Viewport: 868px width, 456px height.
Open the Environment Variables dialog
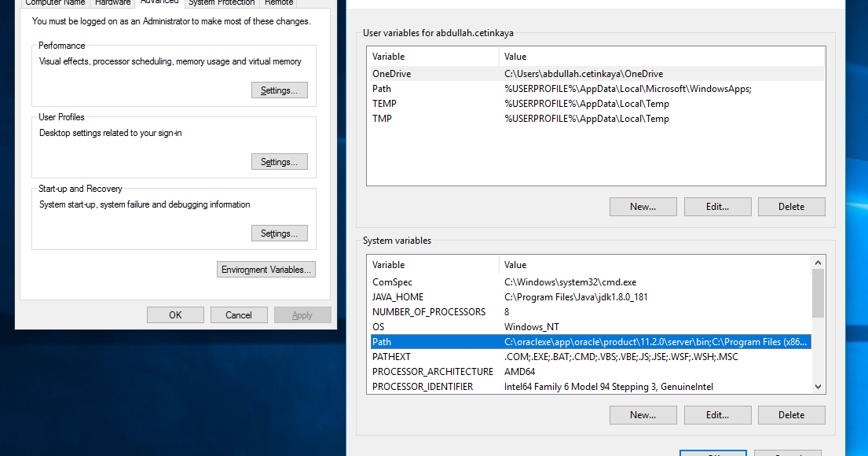(x=266, y=269)
